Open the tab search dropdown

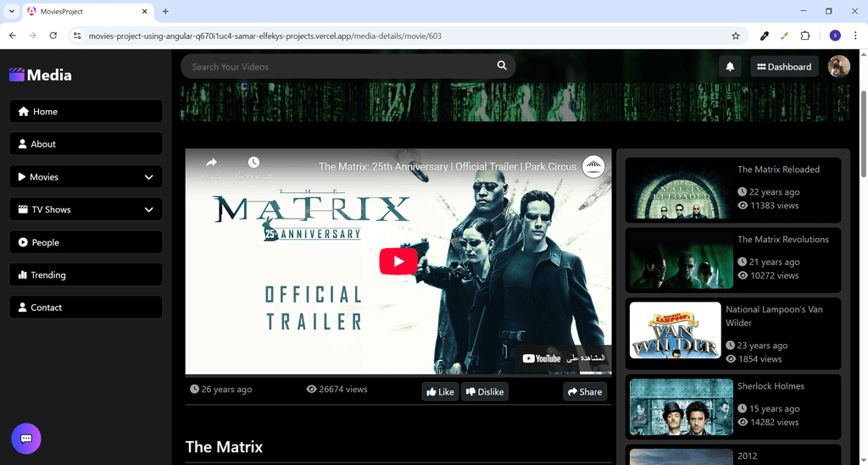(x=11, y=11)
